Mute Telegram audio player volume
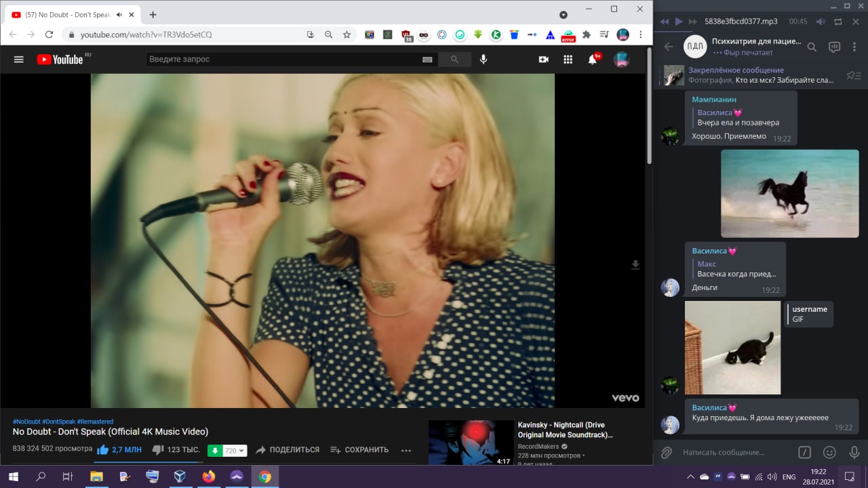The width and height of the screenshot is (868, 488). click(x=821, y=22)
